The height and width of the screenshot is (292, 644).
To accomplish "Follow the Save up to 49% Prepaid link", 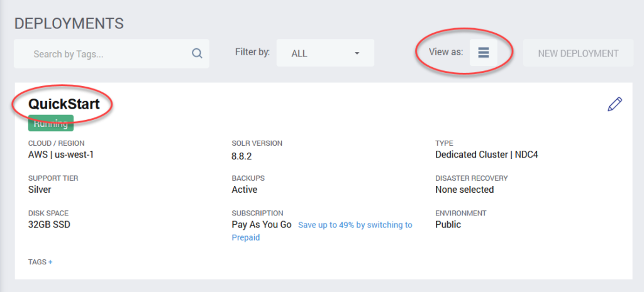I will coord(322,231).
